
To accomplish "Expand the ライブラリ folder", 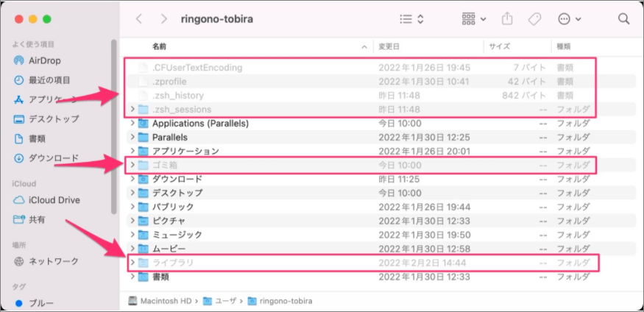I will tap(132, 263).
